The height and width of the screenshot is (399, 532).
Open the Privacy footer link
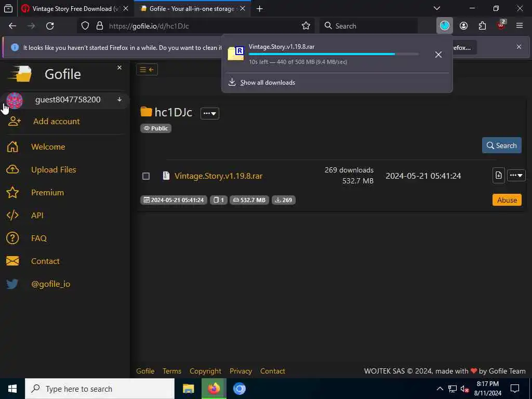(x=241, y=371)
